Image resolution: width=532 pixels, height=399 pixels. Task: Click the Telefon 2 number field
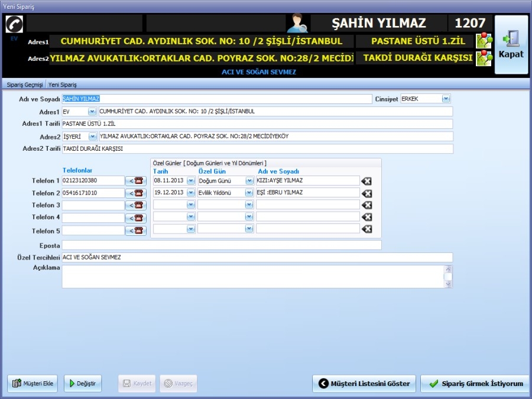coord(93,193)
